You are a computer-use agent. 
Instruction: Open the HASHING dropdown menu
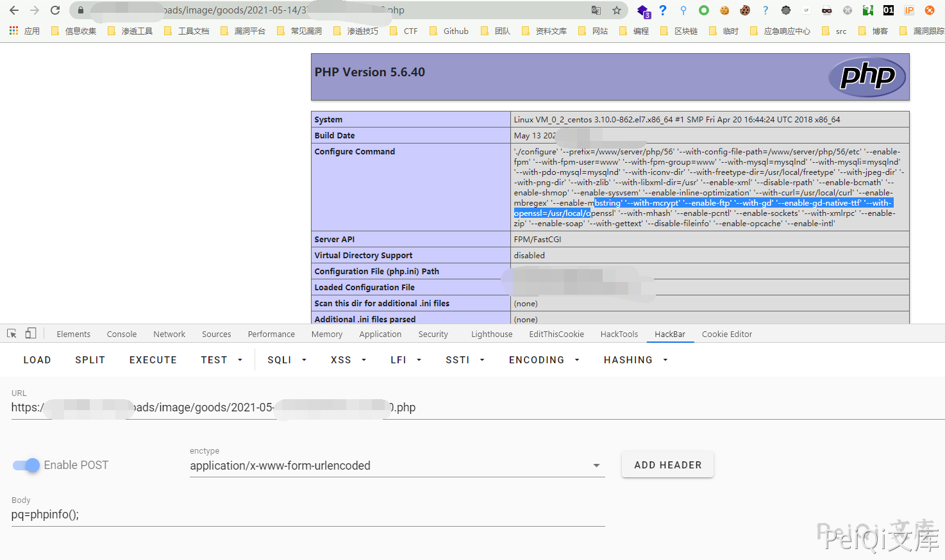(635, 360)
